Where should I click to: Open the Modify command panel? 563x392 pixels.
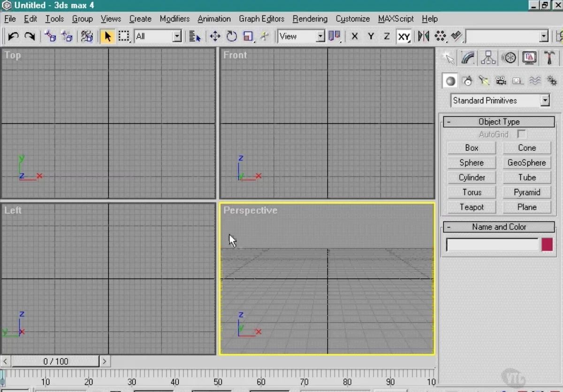coord(468,57)
